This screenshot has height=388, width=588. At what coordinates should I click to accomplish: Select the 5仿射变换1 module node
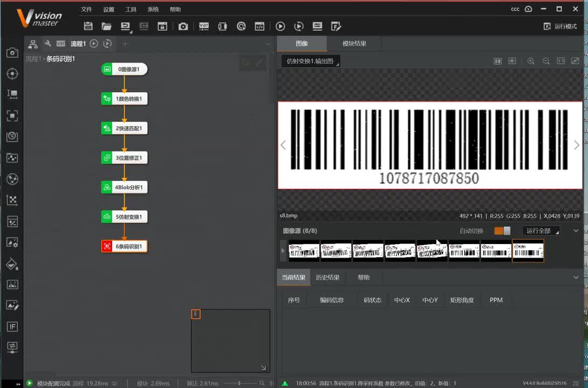click(124, 217)
